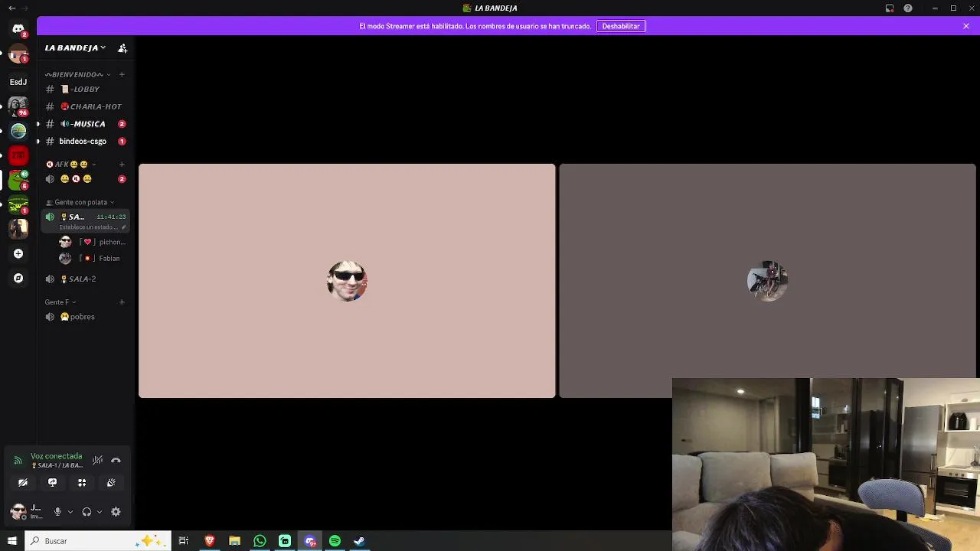Open the bindeos-csgo channel
This screenshot has width=980, height=551.
click(x=85, y=142)
